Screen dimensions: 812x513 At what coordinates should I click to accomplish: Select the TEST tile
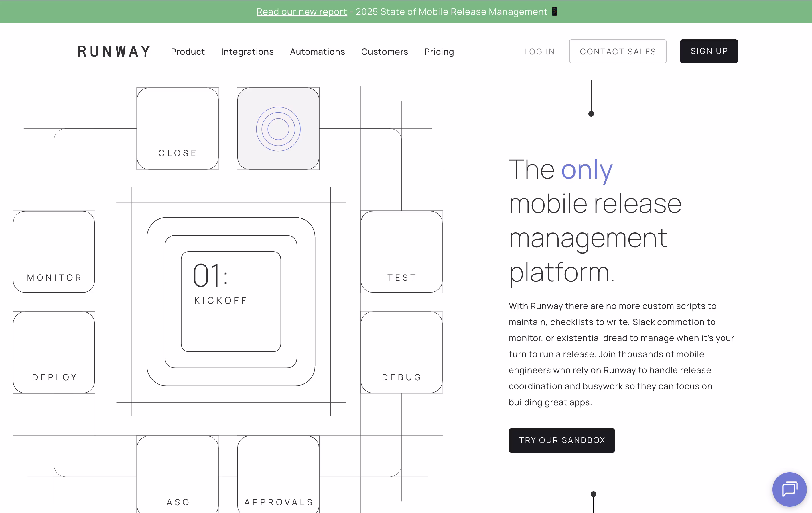(x=402, y=252)
